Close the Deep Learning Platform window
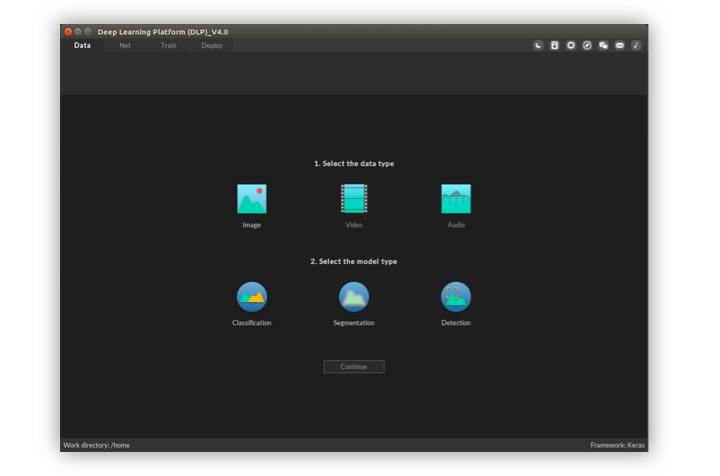The width and height of the screenshot is (720, 476). click(x=68, y=32)
